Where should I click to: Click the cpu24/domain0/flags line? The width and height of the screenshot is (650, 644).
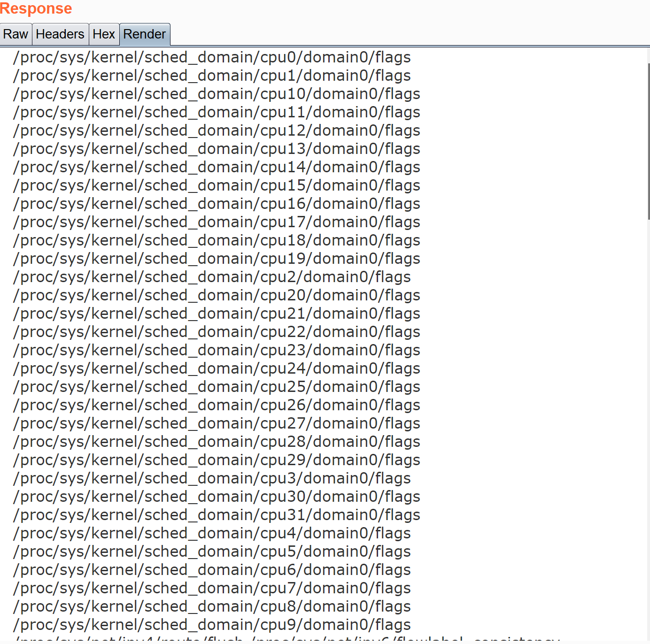click(x=217, y=368)
